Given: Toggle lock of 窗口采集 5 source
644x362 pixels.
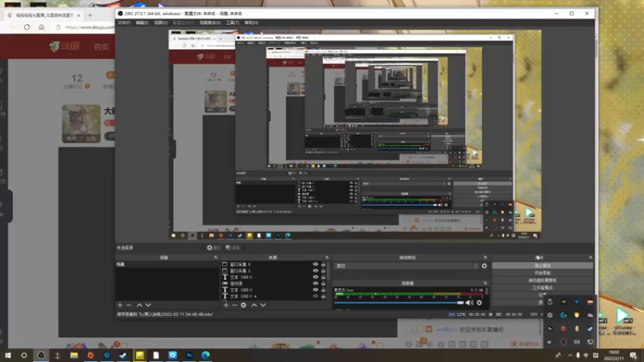Looking at the screenshot, I should tap(324, 265).
